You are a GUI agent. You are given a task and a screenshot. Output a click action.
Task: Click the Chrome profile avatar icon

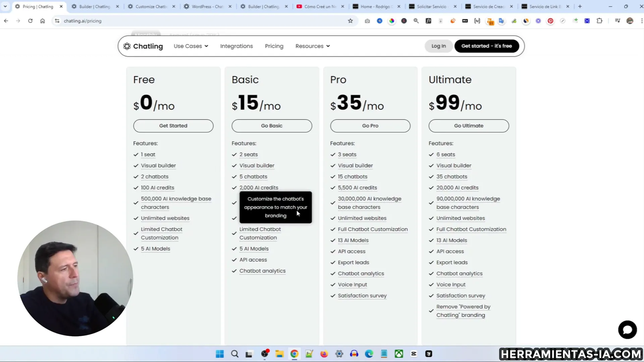click(629, 21)
